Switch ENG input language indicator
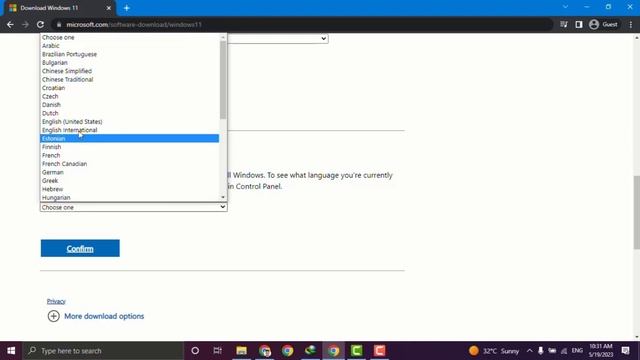Screen dimensions: 640x360 577,351
